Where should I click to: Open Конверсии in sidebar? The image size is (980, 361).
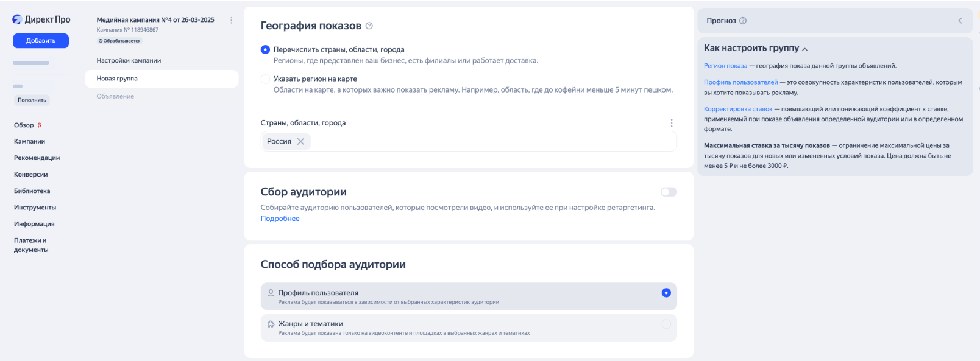click(30, 175)
